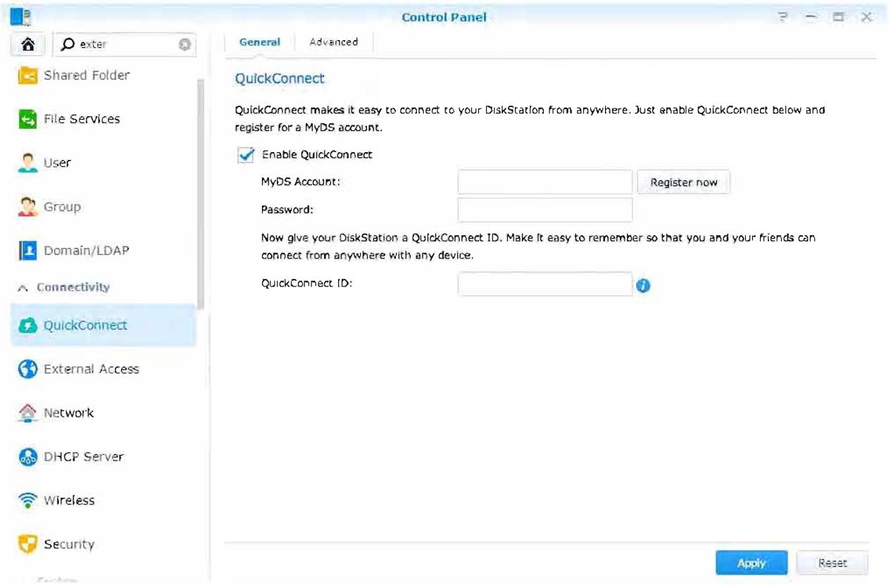Open the Advanced tab
891x588 pixels.
coord(333,42)
